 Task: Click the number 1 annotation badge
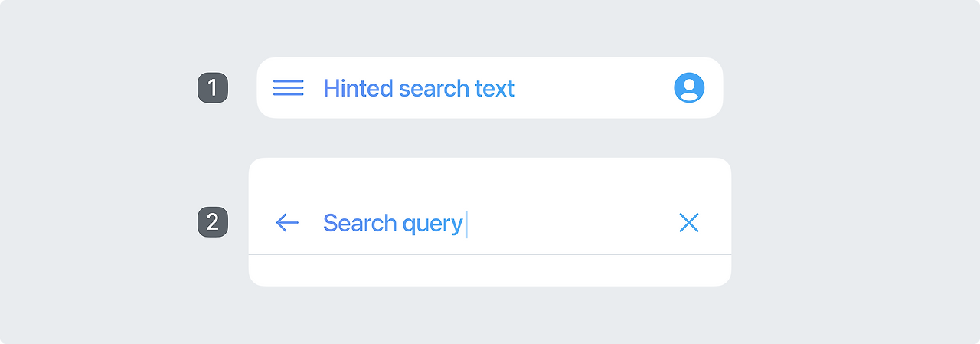coord(213,88)
